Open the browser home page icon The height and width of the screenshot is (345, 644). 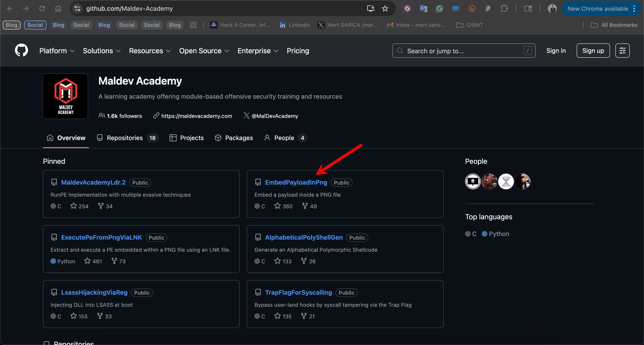pos(58,9)
